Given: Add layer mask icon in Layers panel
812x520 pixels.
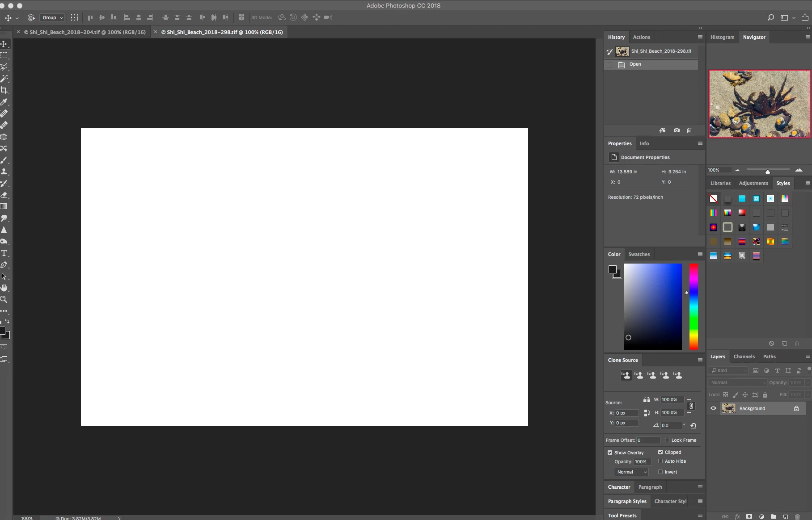Looking at the screenshot, I should pos(749,516).
